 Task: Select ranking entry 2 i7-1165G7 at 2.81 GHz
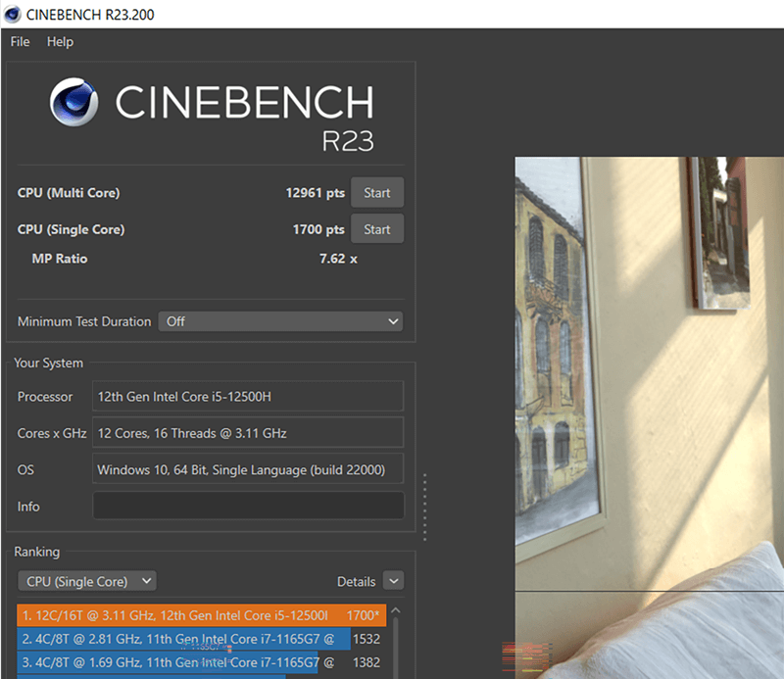[x=202, y=639]
